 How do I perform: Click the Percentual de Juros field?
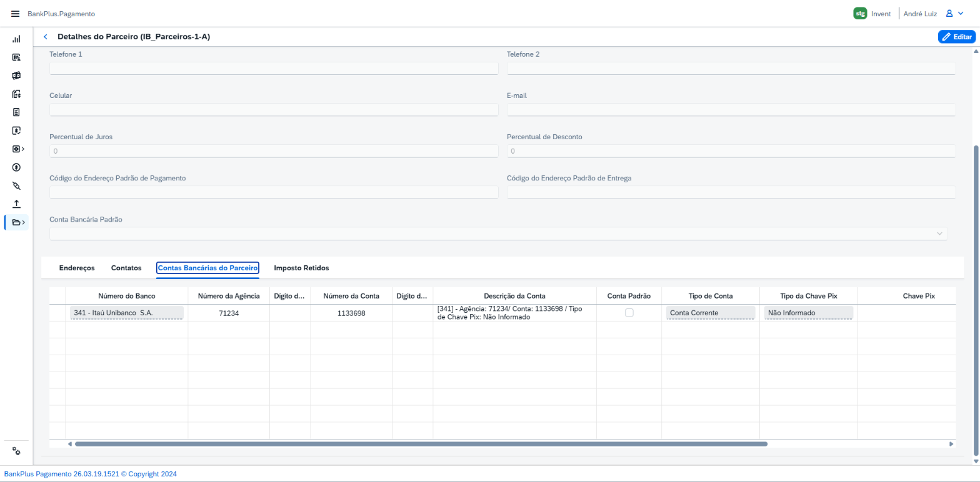[x=274, y=151]
